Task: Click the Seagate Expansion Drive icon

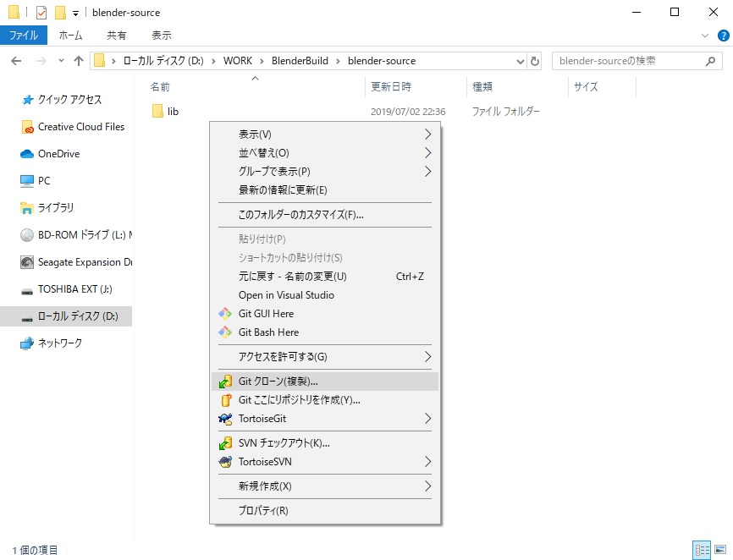Action: click(27, 262)
